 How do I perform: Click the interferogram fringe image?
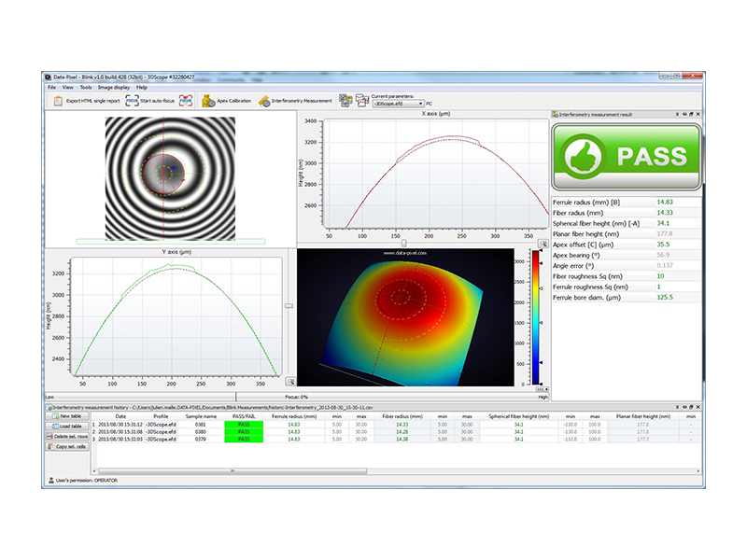pos(170,178)
